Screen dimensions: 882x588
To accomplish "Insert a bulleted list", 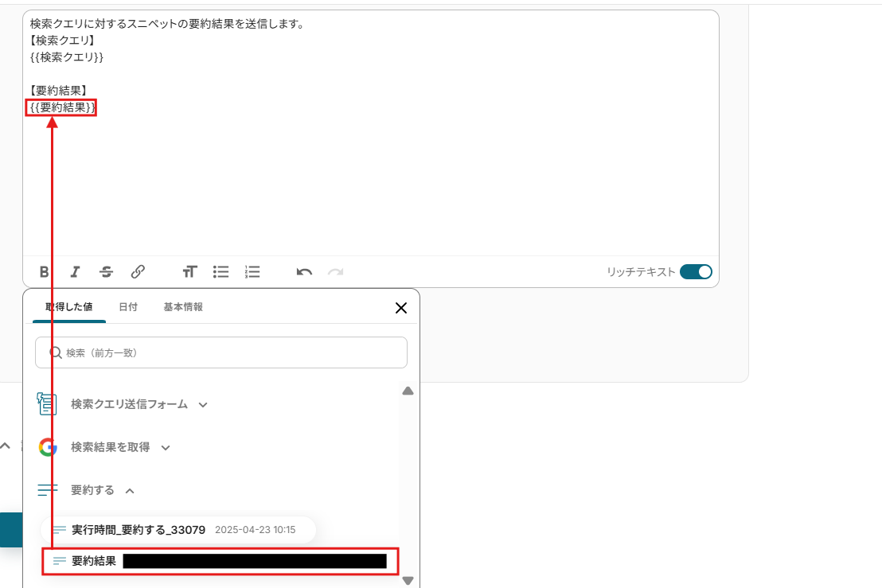I will click(x=221, y=272).
